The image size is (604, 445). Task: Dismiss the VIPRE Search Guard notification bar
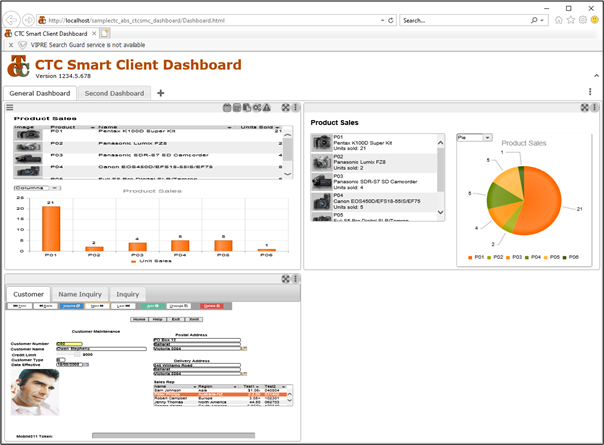coord(11,45)
